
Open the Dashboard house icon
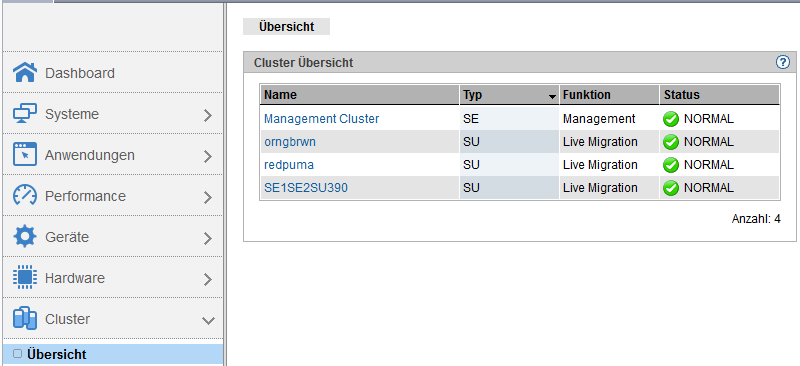pos(24,72)
